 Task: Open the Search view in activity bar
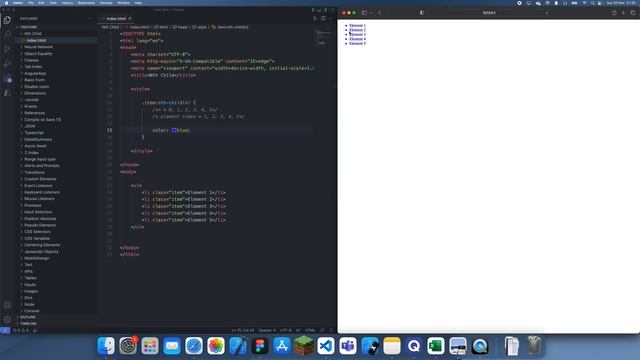(7, 35)
